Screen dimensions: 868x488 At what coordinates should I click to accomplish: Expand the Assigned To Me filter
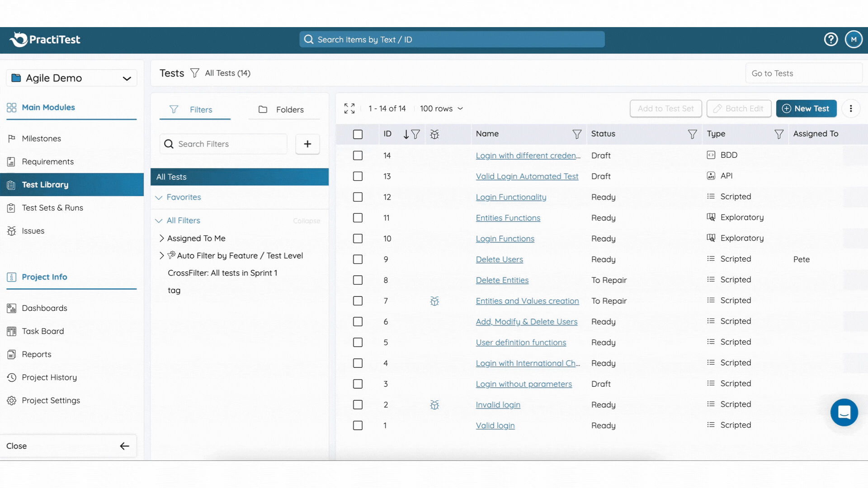[162, 238]
